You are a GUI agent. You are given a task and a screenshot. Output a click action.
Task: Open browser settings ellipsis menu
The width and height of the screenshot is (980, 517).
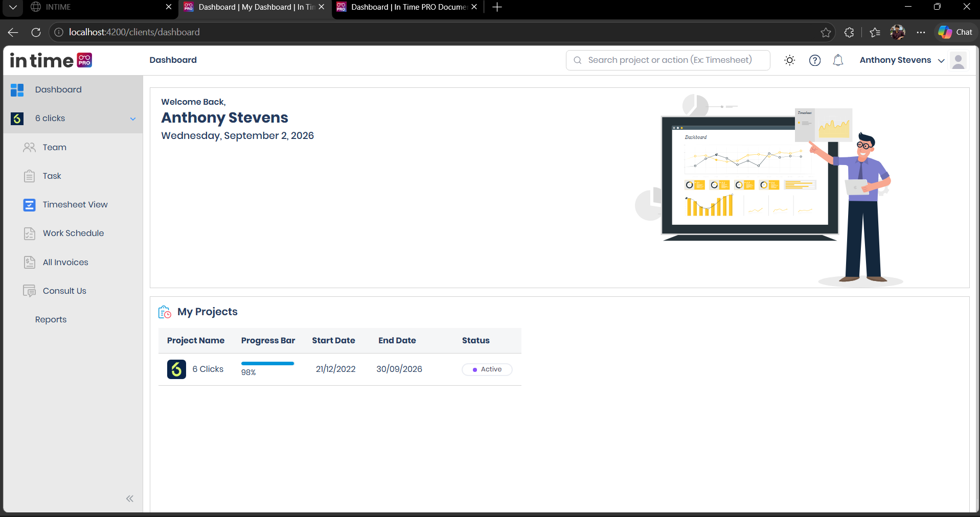coord(921,32)
